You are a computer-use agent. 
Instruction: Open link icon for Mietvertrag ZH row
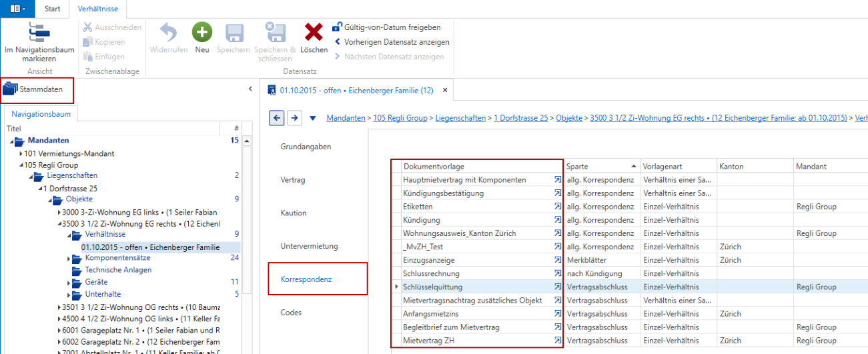557,341
